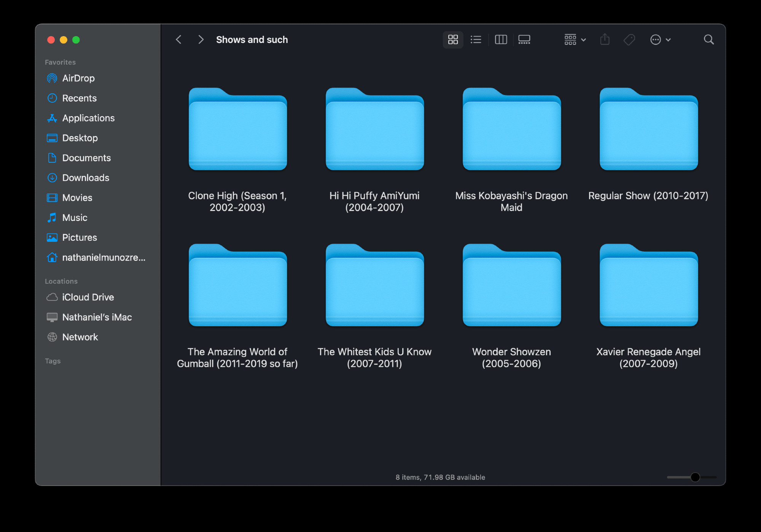Open the Group By dropdown
The width and height of the screenshot is (761, 532).
[575, 40]
